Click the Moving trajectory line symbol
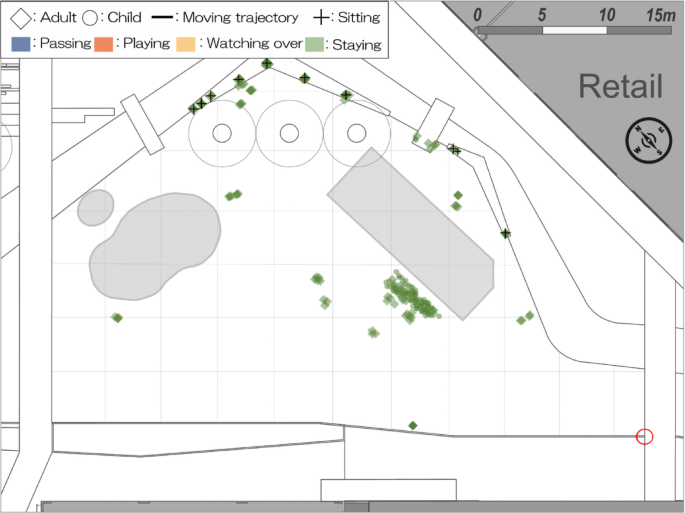Screen dimensions: 685x513 coord(165,17)
